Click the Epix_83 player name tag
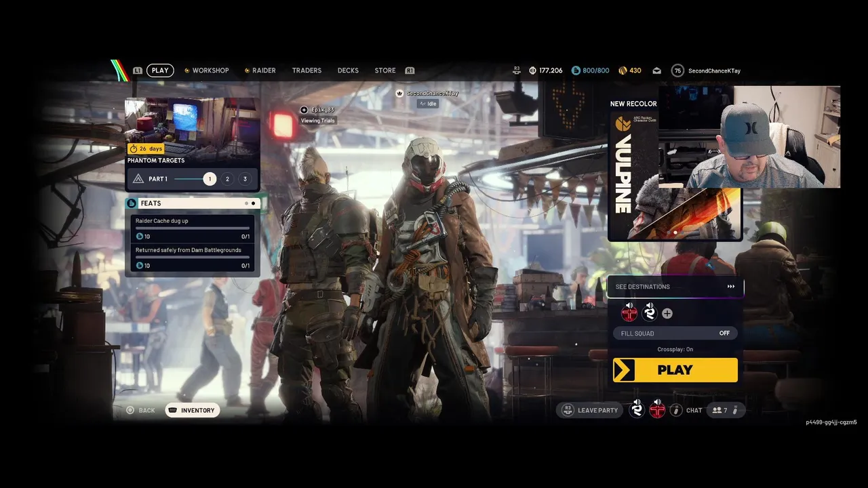The width and height of the screenshot is (868, 488). coord(323,110)
